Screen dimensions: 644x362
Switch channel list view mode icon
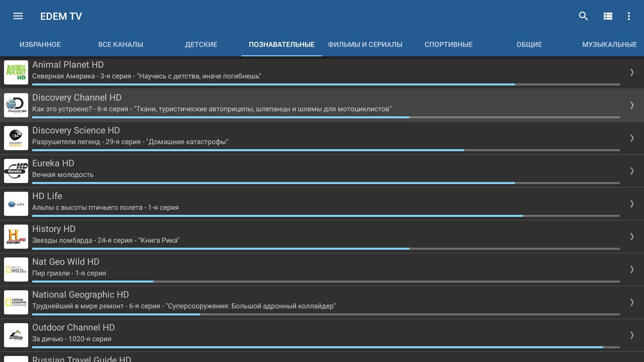coord(608,16)
